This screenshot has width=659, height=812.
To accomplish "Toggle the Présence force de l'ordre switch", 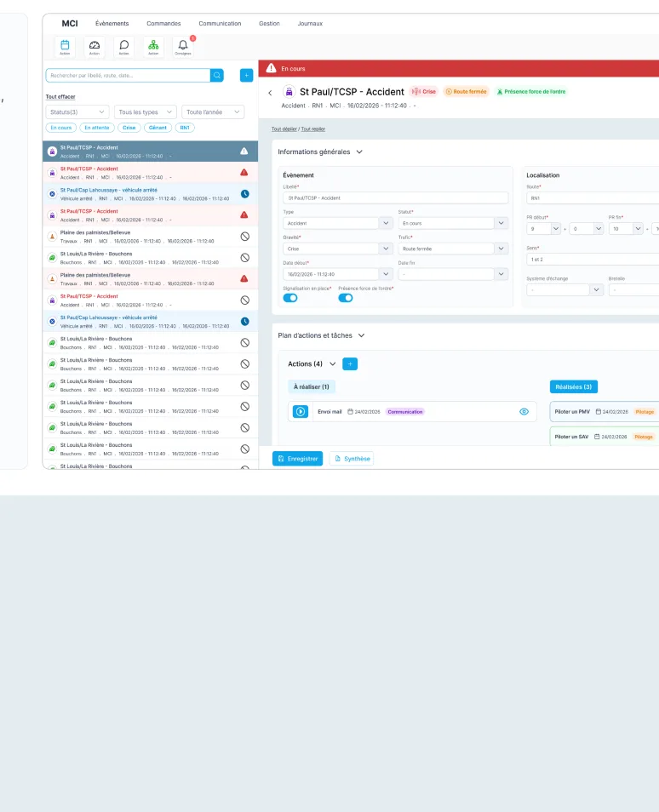I will point(346,298).
